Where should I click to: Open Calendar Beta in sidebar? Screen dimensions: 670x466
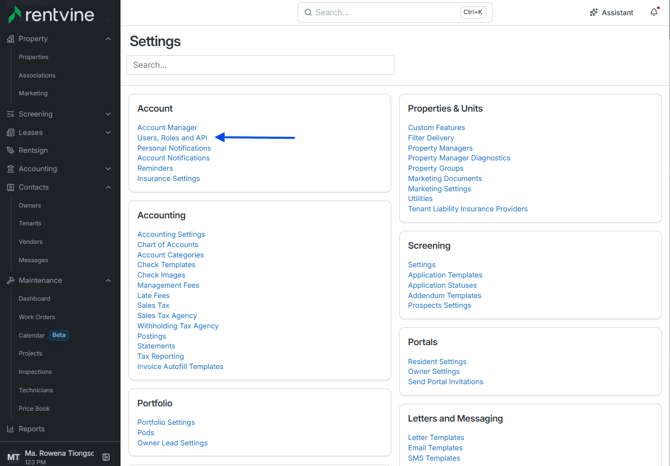tap(43, 335)
